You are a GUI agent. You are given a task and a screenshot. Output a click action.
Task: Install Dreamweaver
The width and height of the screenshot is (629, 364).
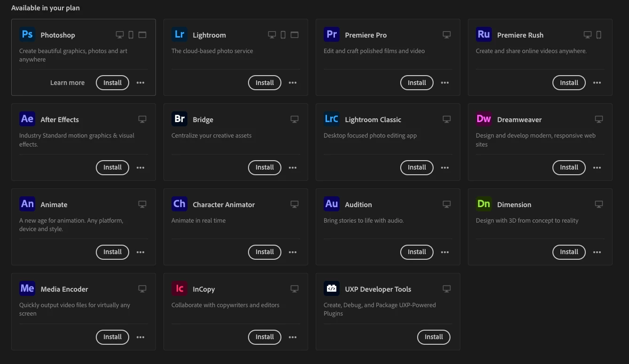click(569, 167)
